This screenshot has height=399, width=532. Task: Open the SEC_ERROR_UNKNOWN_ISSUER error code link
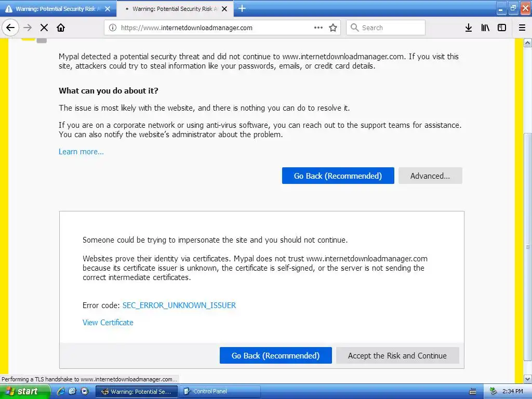click(x=179, y=305)
